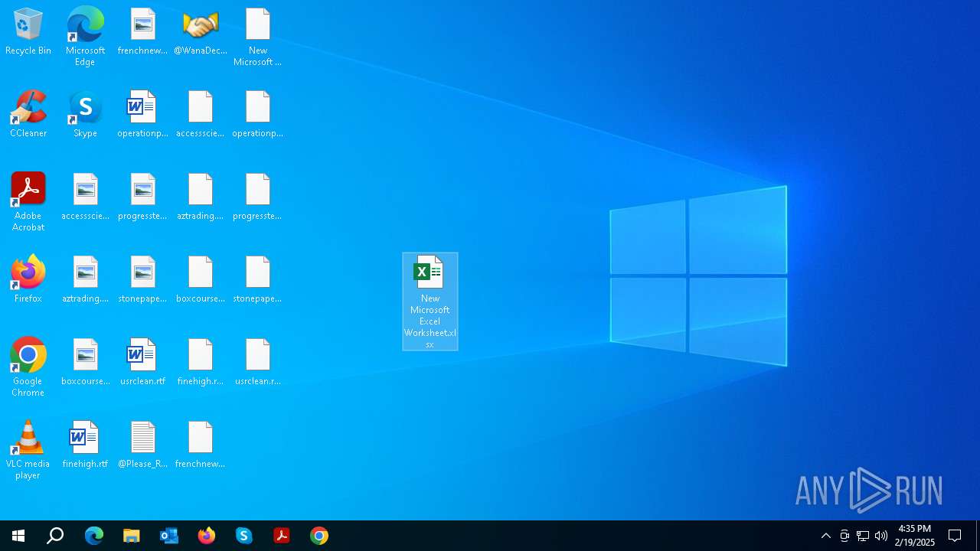The height and width of the screenshot is (551, 980).
Task: Select the frenchnew... blank file icon
Action: click(x=200, y=445)
